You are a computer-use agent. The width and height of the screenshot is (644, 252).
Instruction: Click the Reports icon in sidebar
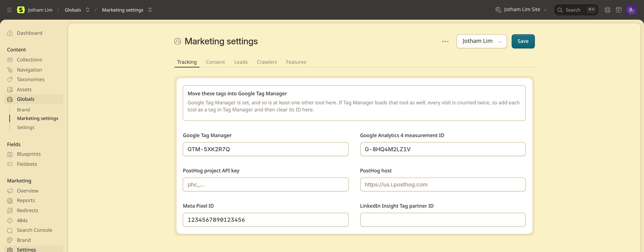10,200
